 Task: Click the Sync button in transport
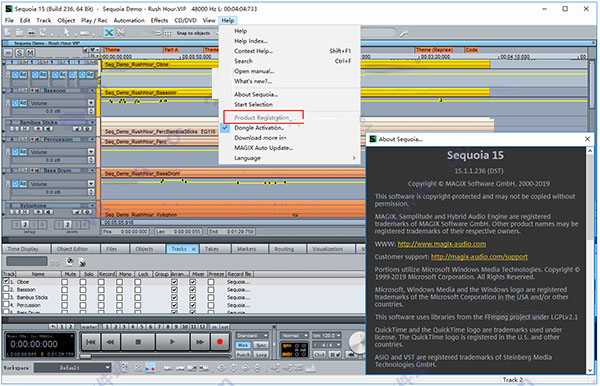point(261,345)
